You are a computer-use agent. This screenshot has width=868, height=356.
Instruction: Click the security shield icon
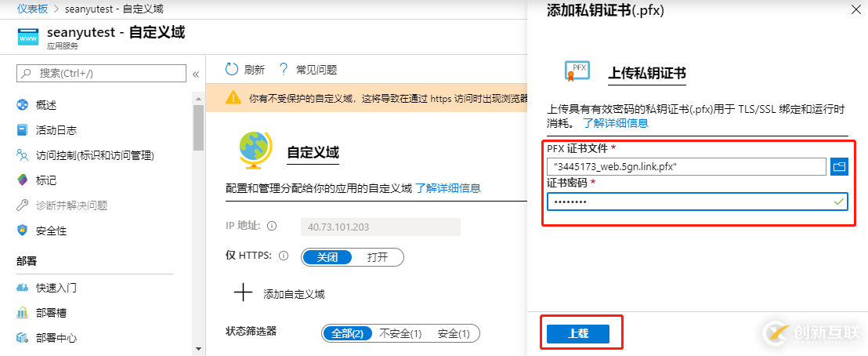point(22,231)
